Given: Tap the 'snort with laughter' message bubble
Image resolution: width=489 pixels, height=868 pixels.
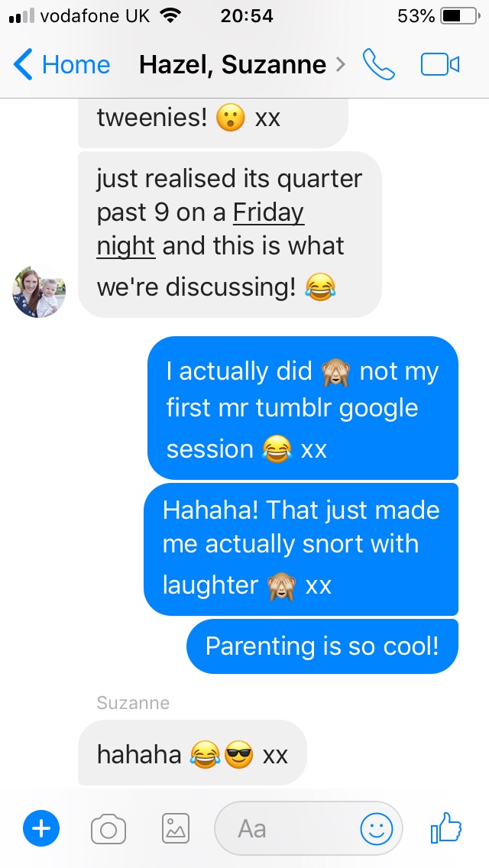Looking at the screenshot, I should (301, 547).
